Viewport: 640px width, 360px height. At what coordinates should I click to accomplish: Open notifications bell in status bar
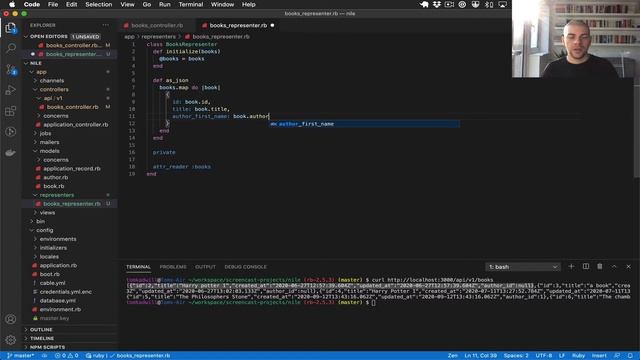tap(630, 356)
